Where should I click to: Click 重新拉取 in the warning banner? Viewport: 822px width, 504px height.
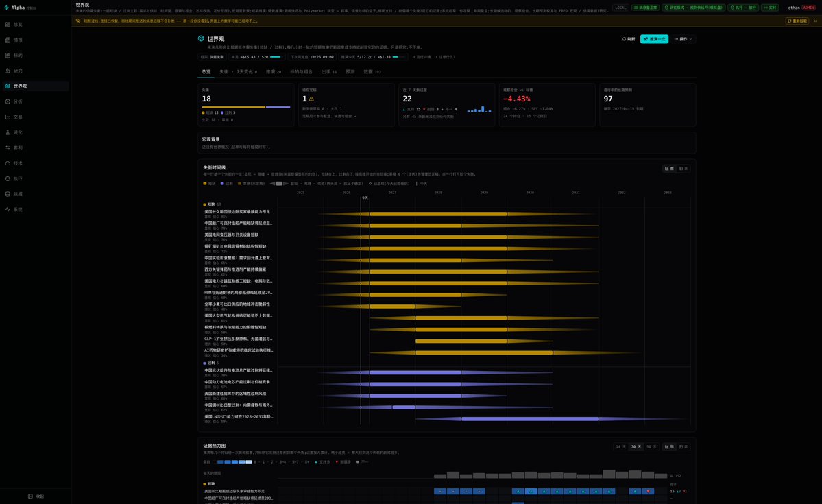coord(797,21)
